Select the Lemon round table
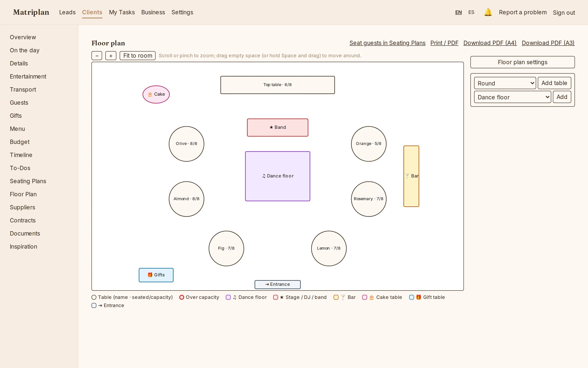The height and width of the screenshot is (368, 588). pyautogui.click(x=329, y=248)
